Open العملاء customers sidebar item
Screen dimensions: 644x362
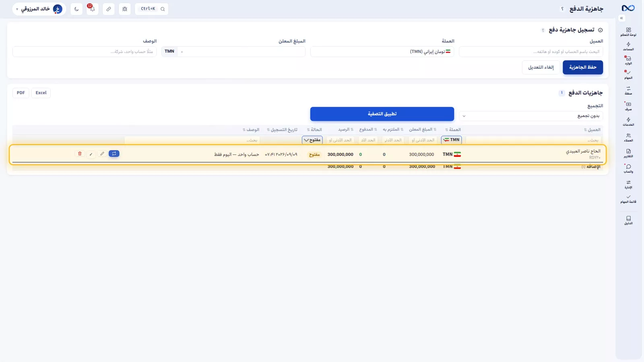pyautogui.click(x=628, y=138)
